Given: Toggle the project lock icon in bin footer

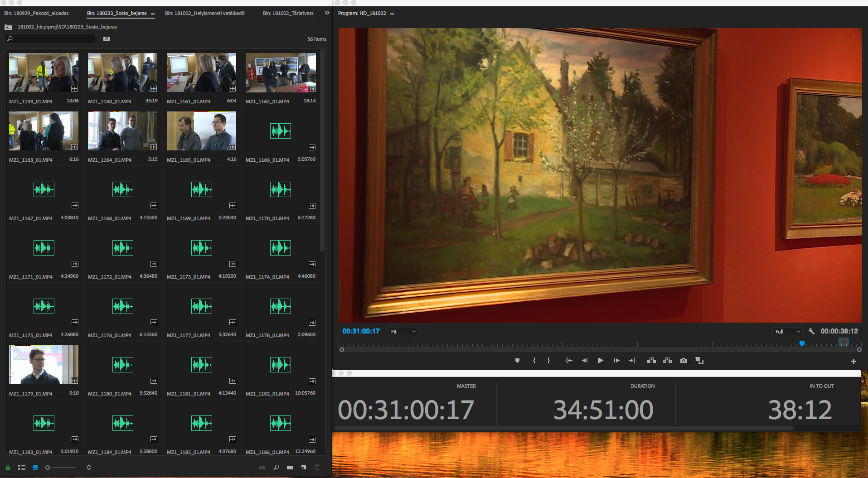Looking at the screenshot, I should coord(8,468).
